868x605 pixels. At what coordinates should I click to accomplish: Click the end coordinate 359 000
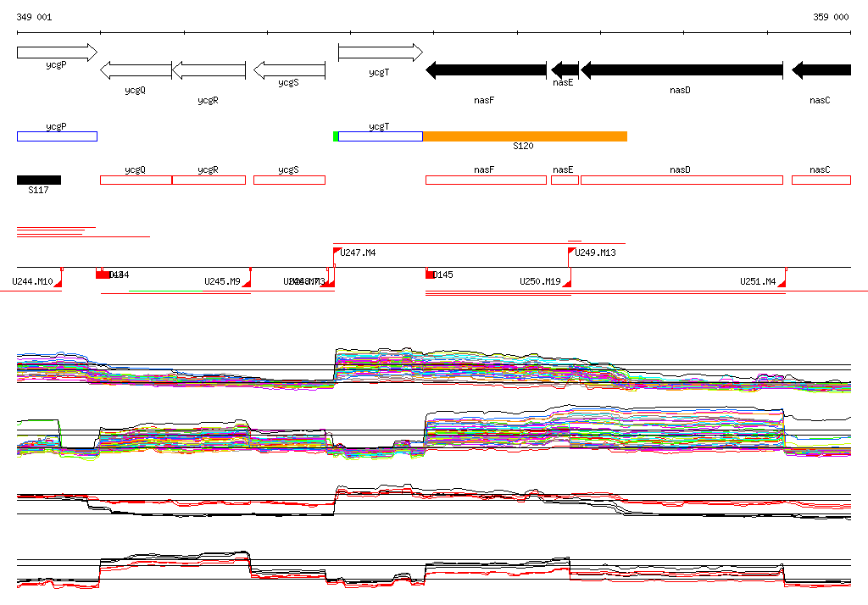tap(831, 17)
